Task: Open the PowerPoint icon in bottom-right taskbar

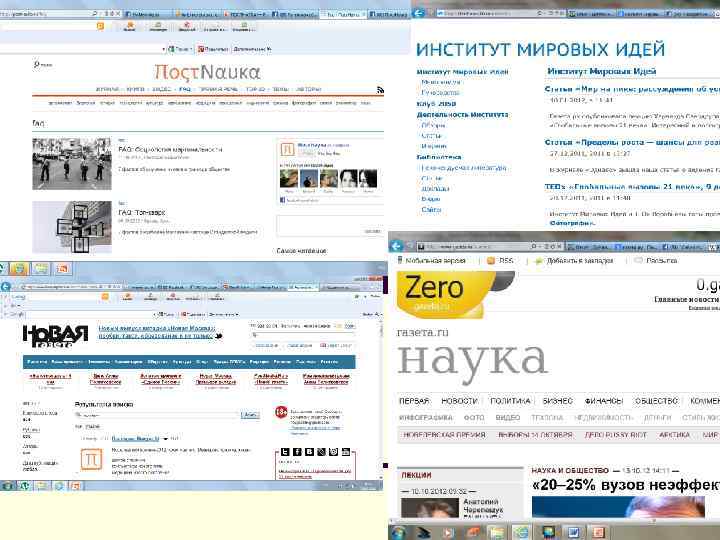Action: (598, 533)
